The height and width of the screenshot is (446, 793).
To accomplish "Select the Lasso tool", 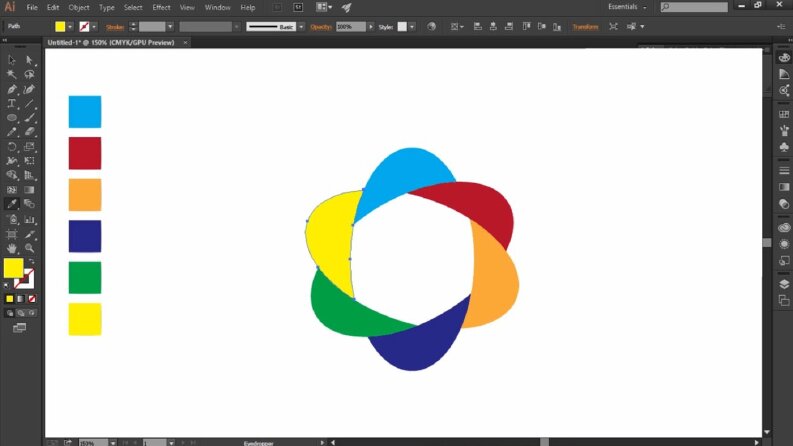I will point(29,74).
